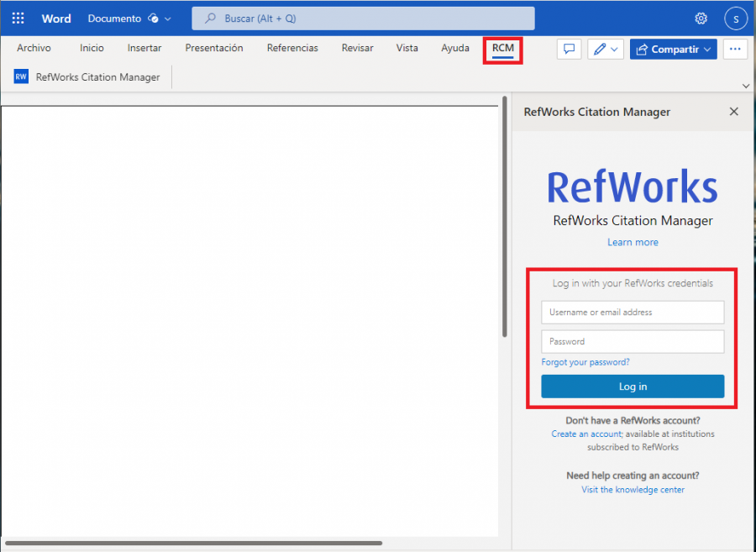Expand the document name dropdown chevron

pyautogui.click(x=168, y=19)
